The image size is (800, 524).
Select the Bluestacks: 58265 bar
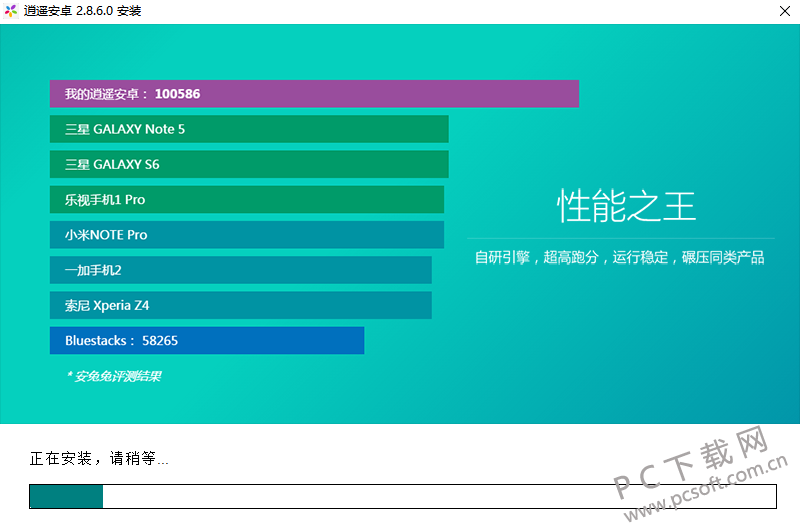click(x=207, y=340)
